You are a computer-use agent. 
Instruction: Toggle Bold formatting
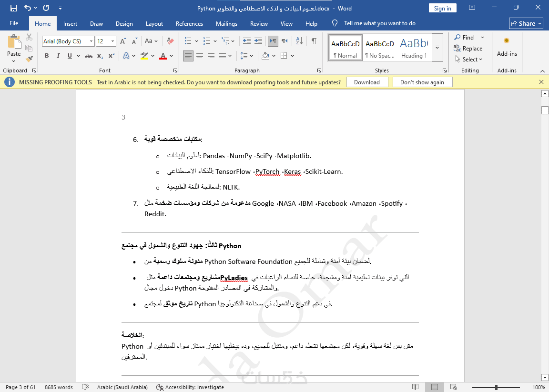(47, 56)
